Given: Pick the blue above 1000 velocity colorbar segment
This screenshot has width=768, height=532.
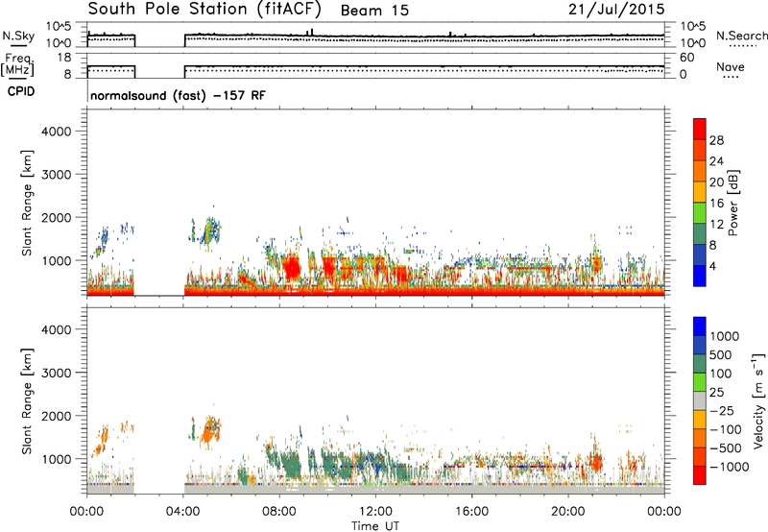Looking at the screenshot, I should tap(700, 326).
